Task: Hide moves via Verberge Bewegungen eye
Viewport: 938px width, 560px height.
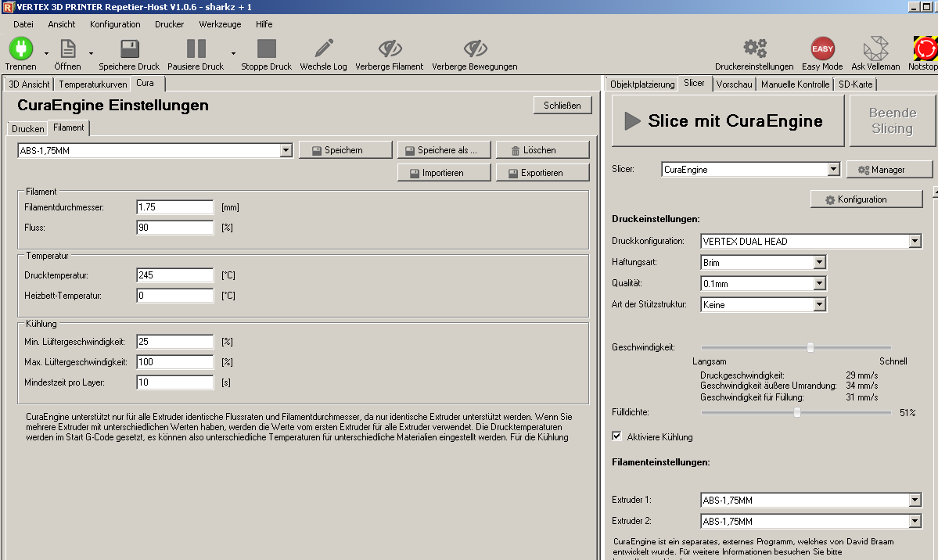Action: point(475,48)
